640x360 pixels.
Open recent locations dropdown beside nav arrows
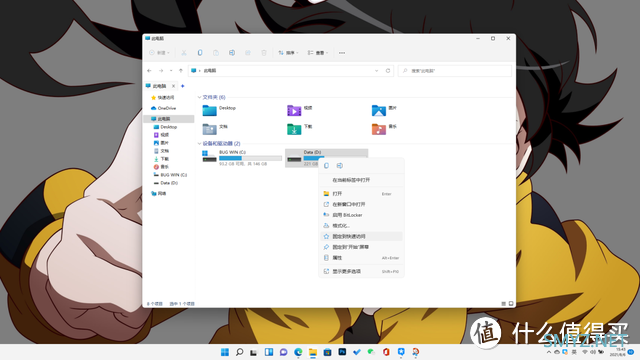171,71
